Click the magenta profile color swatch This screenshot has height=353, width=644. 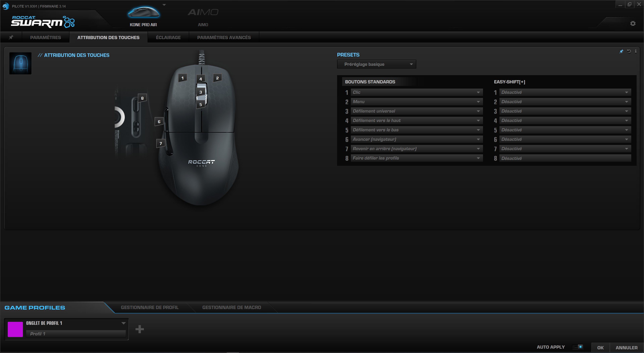(x=15, y=329)
